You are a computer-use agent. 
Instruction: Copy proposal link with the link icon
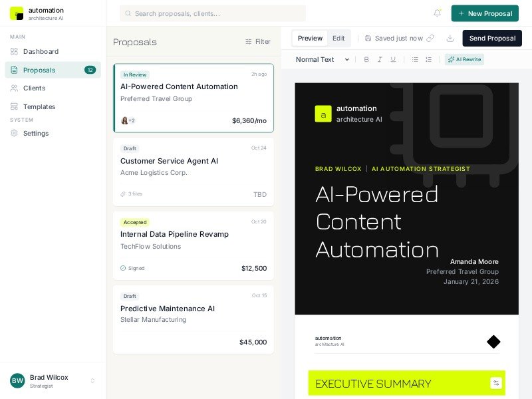pos(430,39)
